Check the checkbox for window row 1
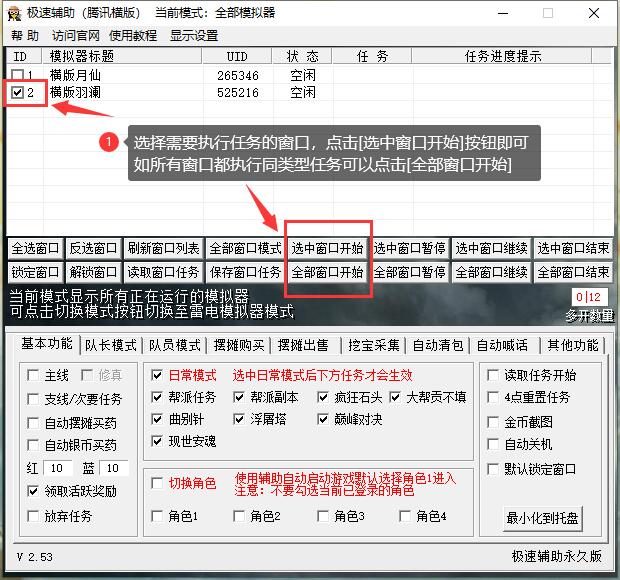 [x=17, y=75]
